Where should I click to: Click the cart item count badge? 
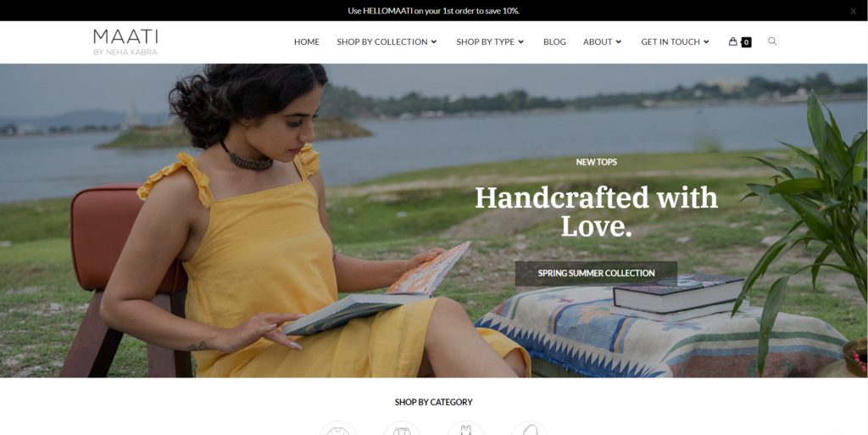(746, 42)
